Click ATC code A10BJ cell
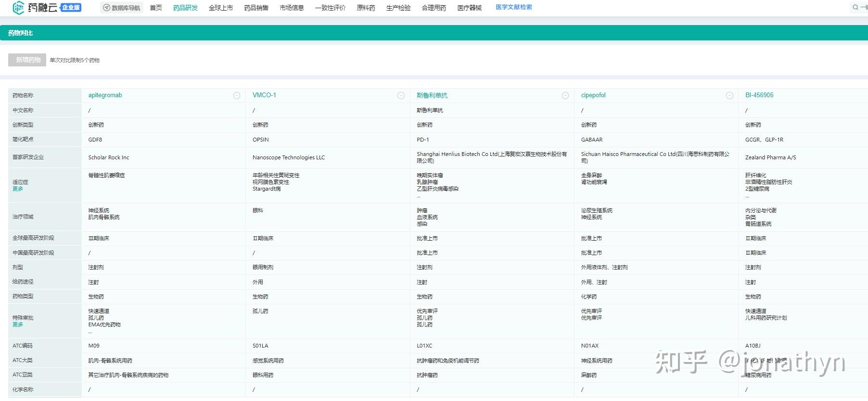868x401 pixels. 753,346
